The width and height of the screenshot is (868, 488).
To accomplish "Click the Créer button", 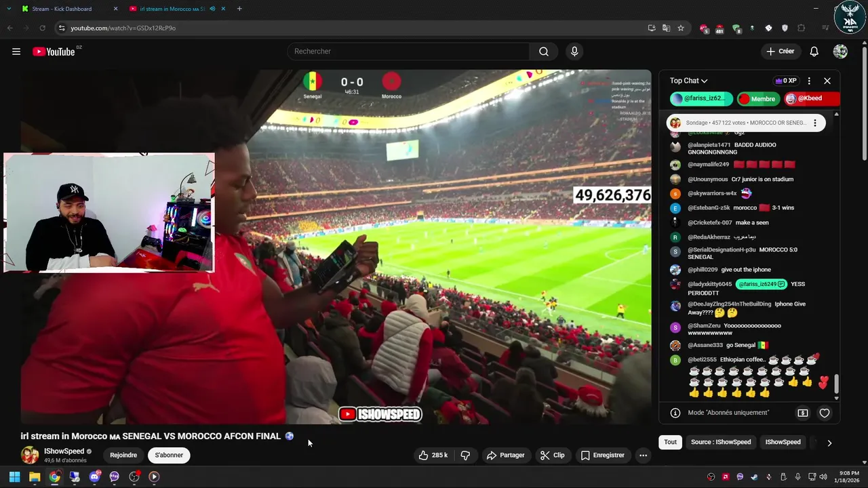I will 780,52.
